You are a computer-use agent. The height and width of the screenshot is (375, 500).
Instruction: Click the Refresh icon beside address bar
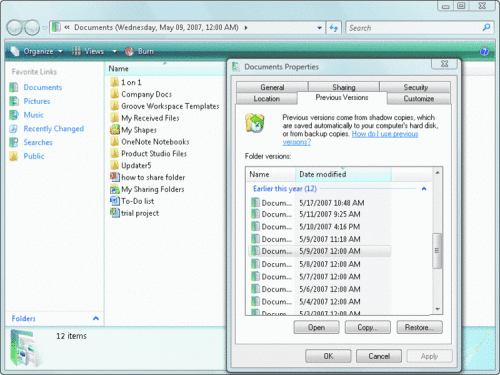point(334,28)
